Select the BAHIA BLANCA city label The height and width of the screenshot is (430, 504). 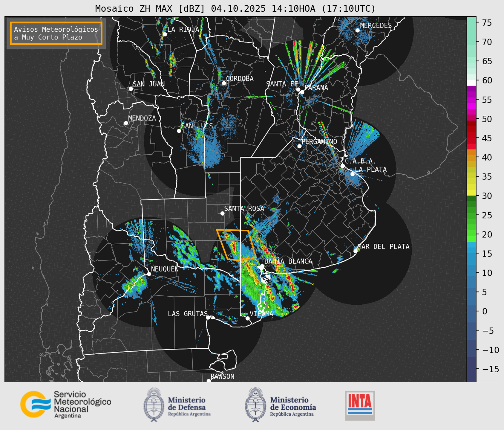288,261
